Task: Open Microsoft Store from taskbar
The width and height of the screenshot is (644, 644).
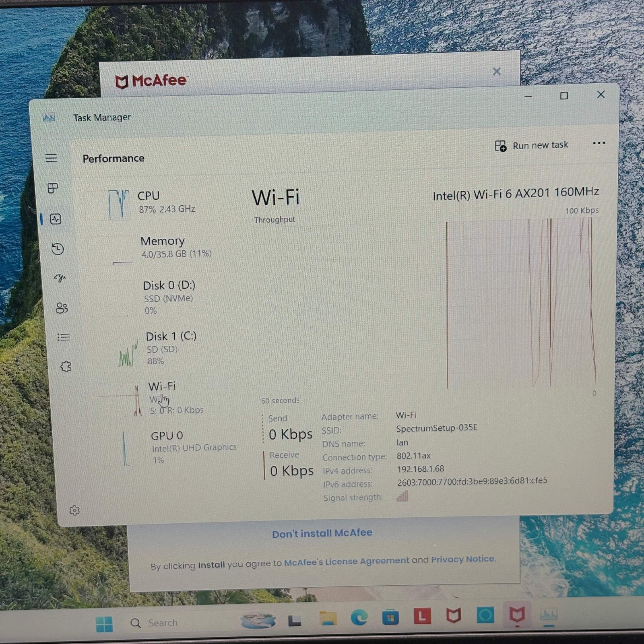Action: (390, 617)
